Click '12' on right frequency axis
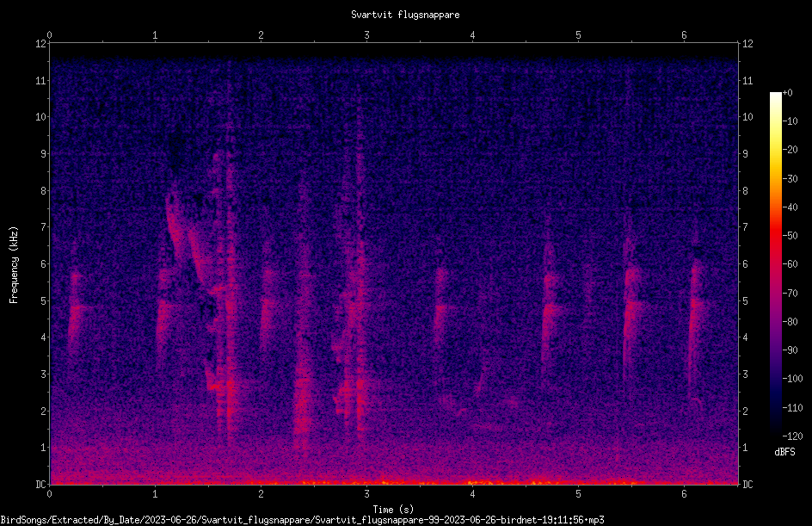This screenshot has width=812, height=526. tap(747, 44)
